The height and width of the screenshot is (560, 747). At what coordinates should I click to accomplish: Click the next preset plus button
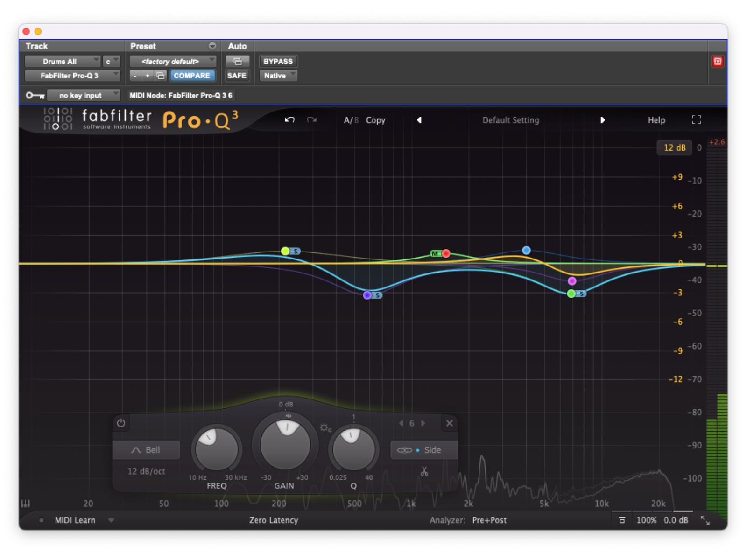click(147, 76)
